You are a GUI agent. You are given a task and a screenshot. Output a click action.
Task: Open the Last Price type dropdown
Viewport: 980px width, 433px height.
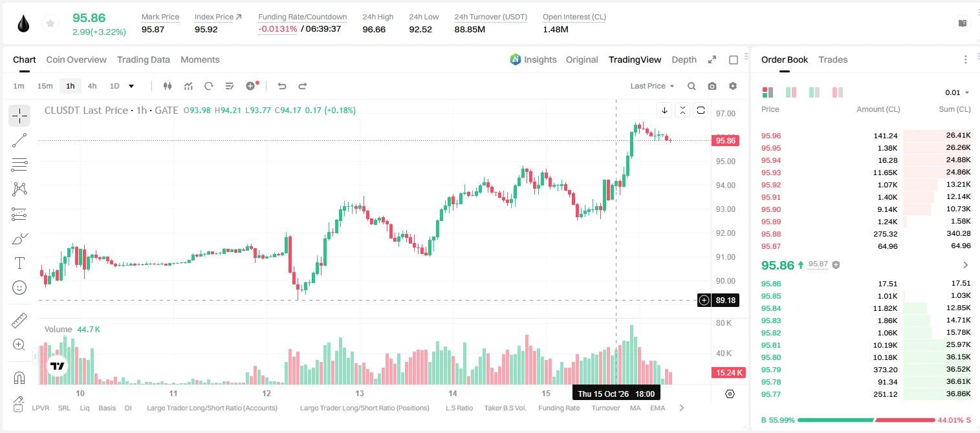(x=653, y=86)
